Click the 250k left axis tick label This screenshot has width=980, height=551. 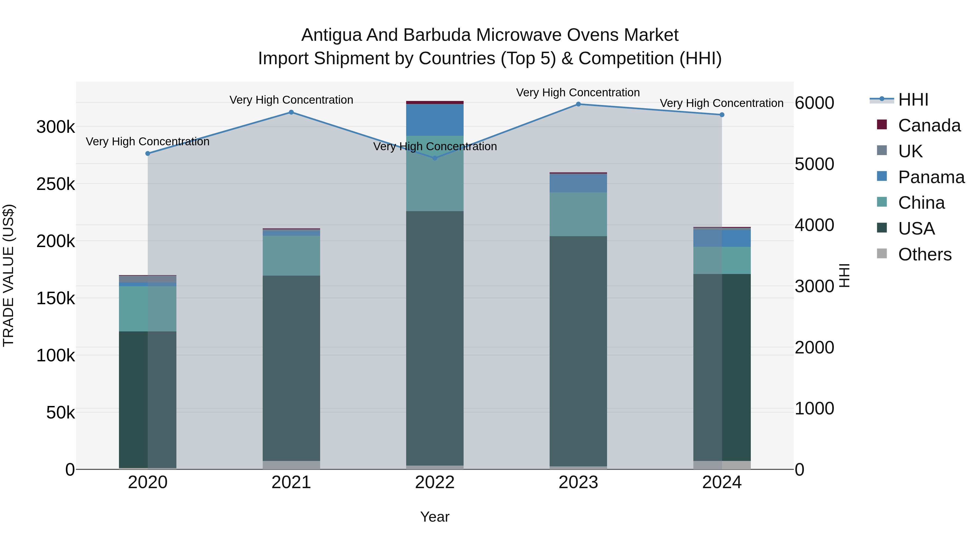[x=56, y=184]
